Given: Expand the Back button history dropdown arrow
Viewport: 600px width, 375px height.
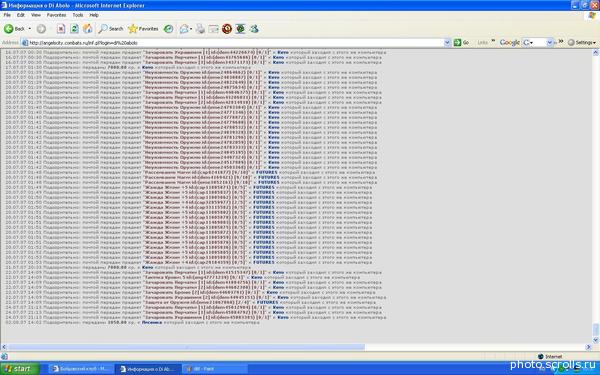Looking at the screenshot, I should click(30, 29).
